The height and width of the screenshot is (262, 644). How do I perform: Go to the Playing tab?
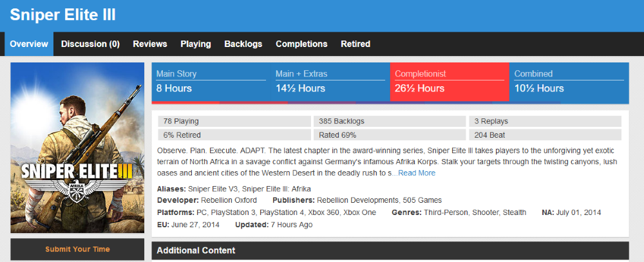196,44
